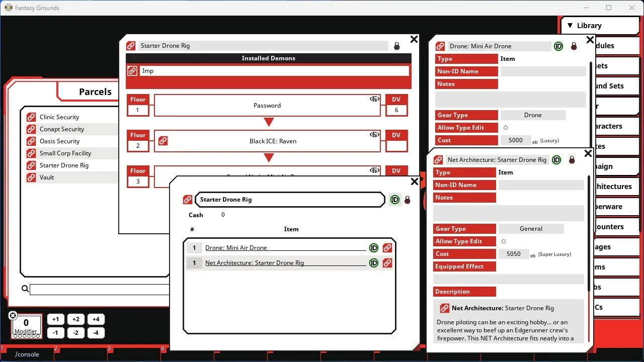
Task: Click link icon beside Conapt Security parcel
Action: (31, 129)
